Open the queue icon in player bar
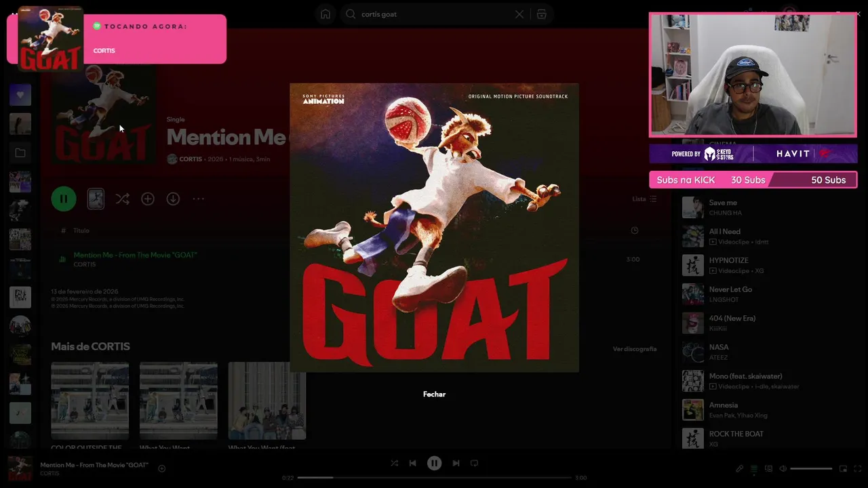868x488 pixels. (x=754, y=468)
